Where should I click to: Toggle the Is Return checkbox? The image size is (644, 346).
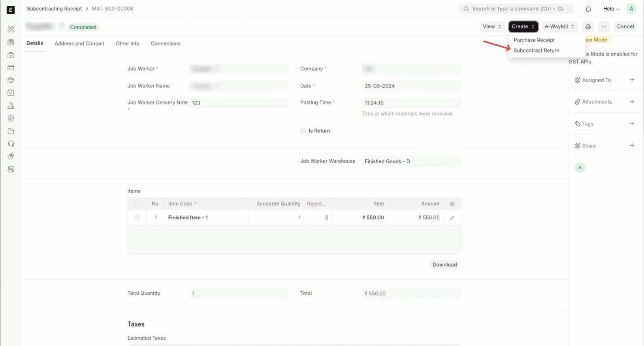pyautogui.click(x=303, y=131)
